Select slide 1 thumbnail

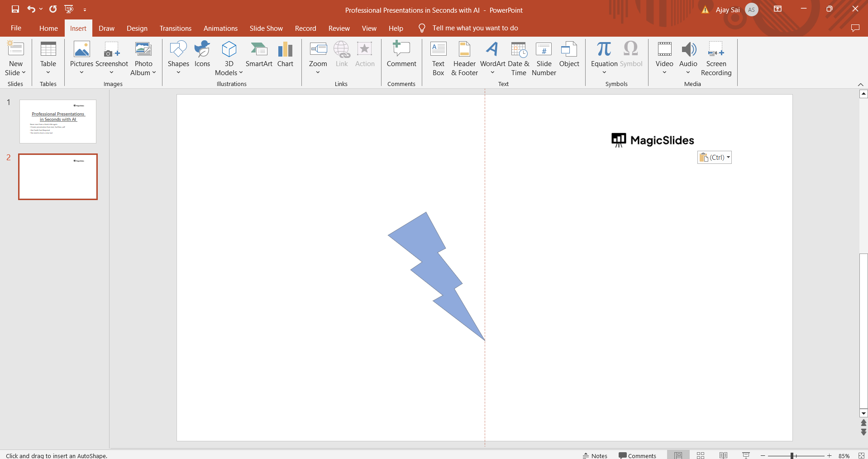click(x=58, y=122)
